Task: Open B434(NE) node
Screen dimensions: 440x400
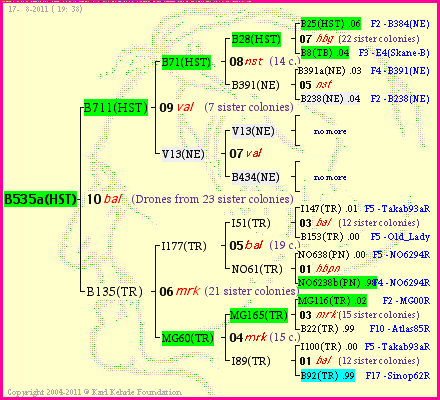Action: pos(255,177)
